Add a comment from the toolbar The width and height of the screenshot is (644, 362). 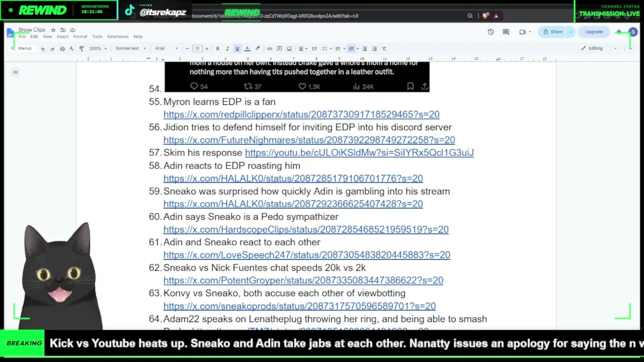[279, 49]
